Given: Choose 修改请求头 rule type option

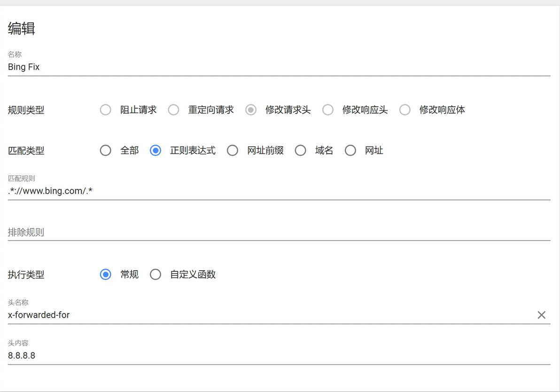Looking at the screenshot, I should 251,110.
